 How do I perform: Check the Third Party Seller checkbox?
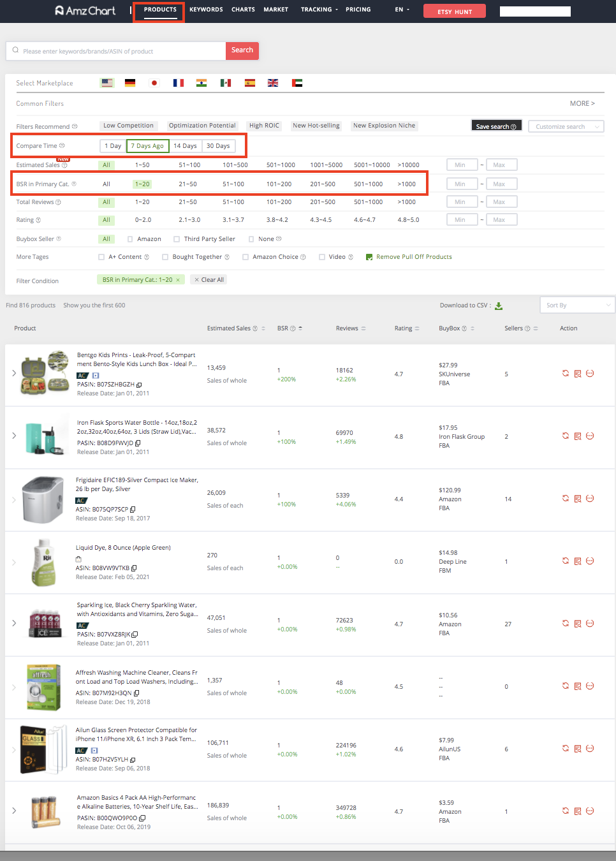point(177,239)
